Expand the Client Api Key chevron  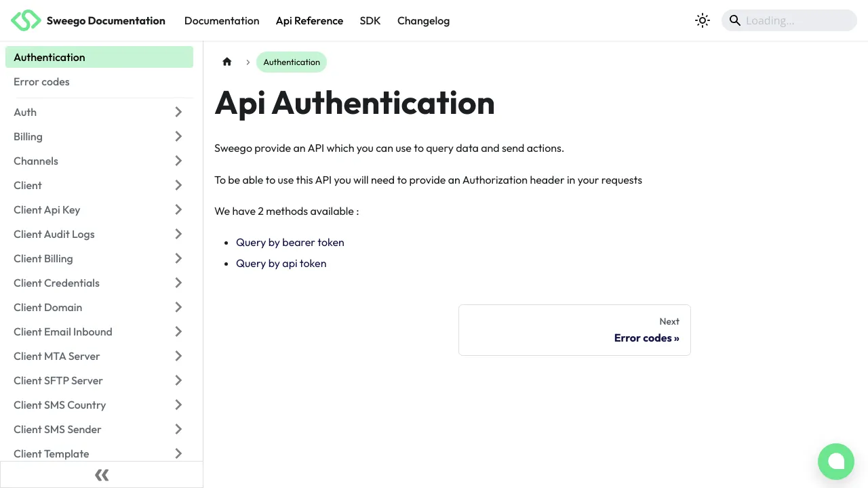click(x=178, y=209)
